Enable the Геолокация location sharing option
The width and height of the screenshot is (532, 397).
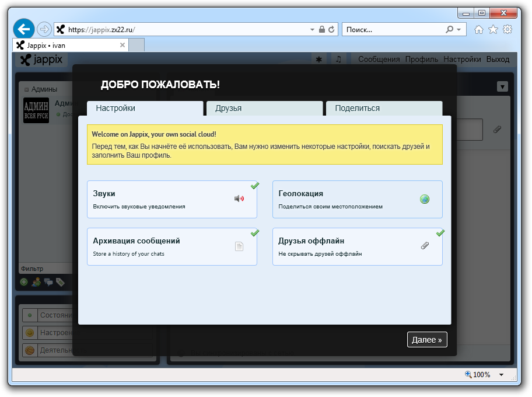[357, 199]
